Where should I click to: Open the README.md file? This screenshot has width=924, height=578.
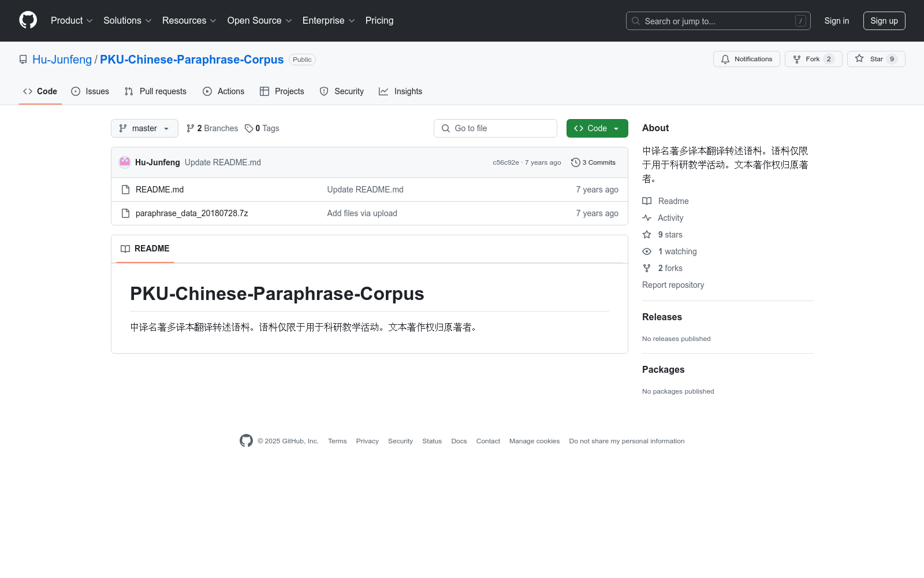[x=159, y=190]
